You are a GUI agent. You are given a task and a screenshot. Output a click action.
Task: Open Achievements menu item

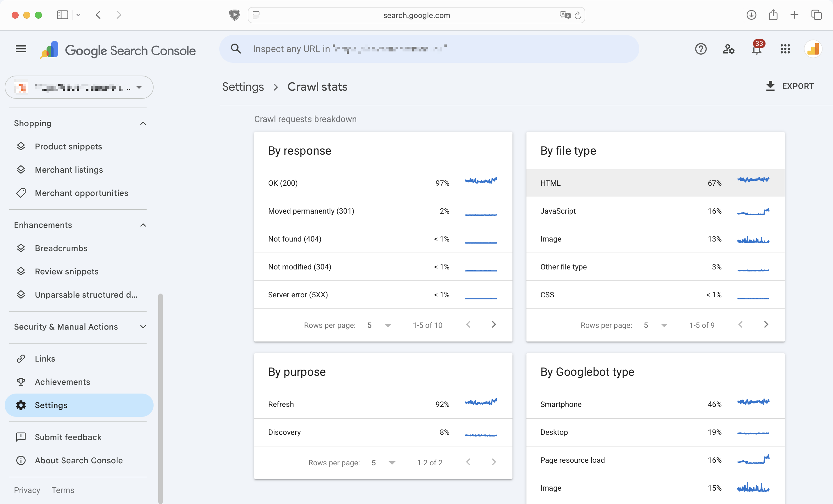coord(63,382)
